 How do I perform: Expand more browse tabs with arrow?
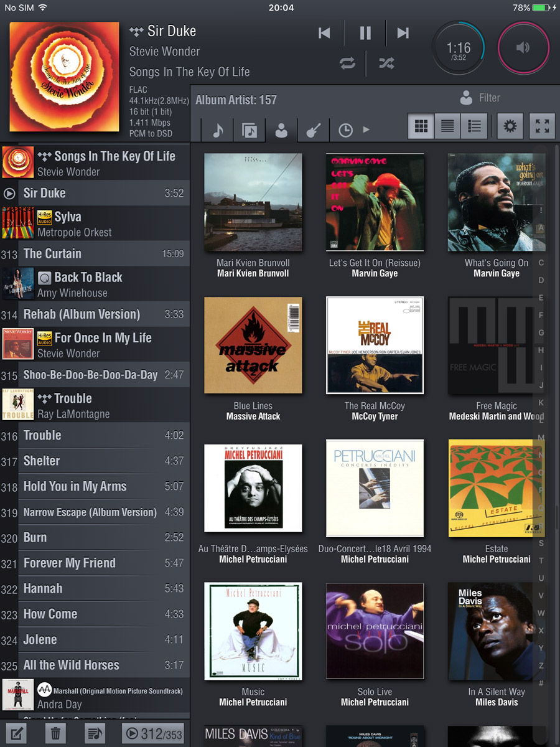[x=366, y=130]
